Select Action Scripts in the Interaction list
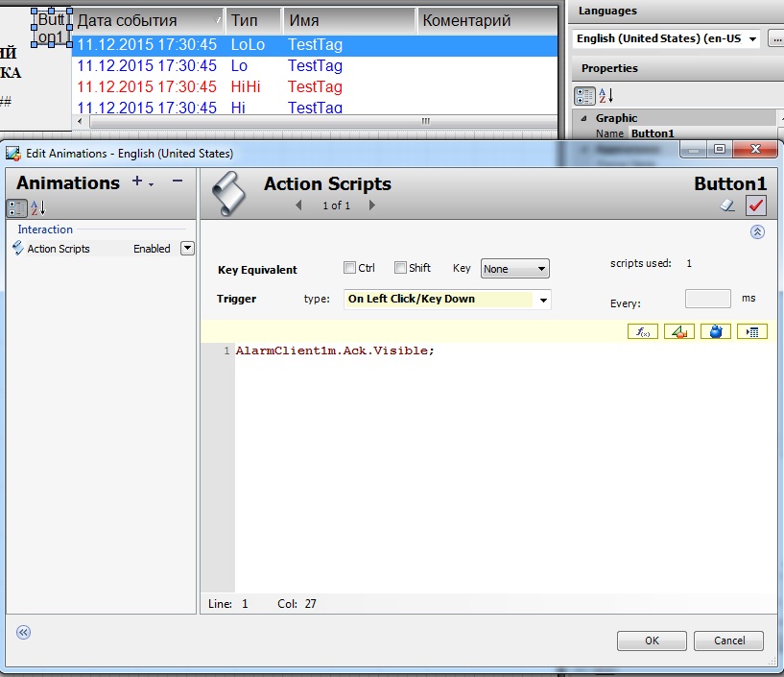This screenshot has height=677, width=784. (x=58, y=249)
